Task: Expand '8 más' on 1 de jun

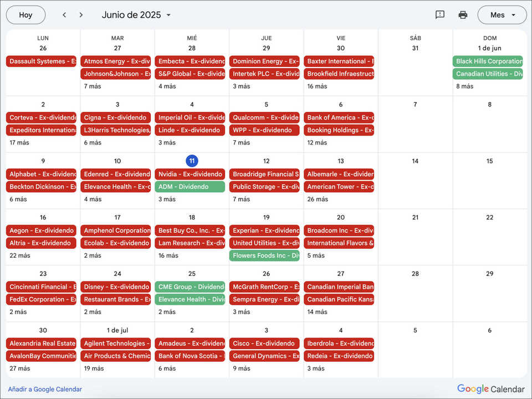Action: pos(465,86)
